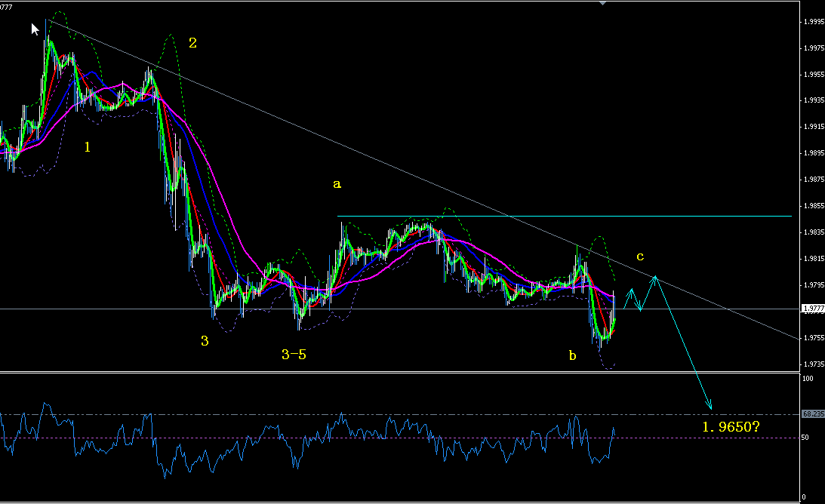
Task: Click the RSI scale label 100
Action: coord(807,378)
